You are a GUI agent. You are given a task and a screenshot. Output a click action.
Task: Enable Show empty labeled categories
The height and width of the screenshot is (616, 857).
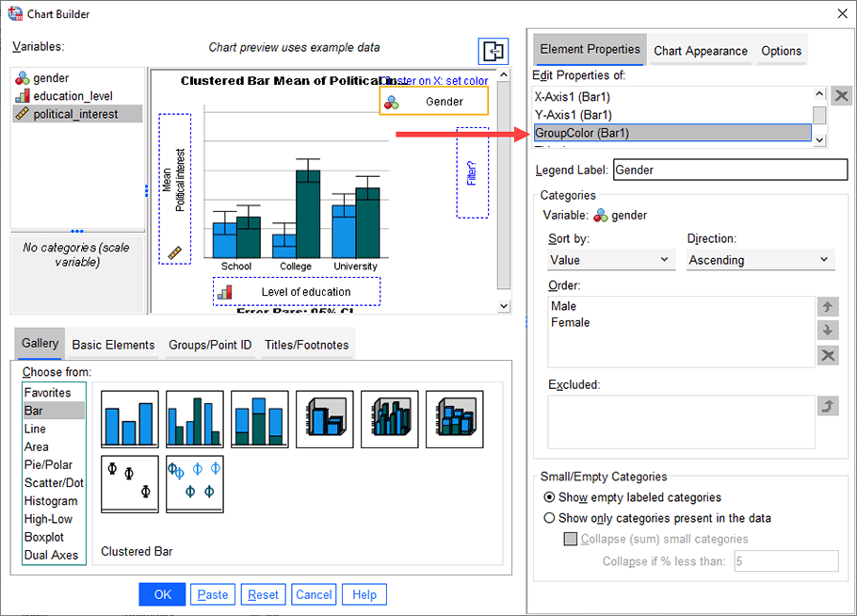(x=549, y=496)
